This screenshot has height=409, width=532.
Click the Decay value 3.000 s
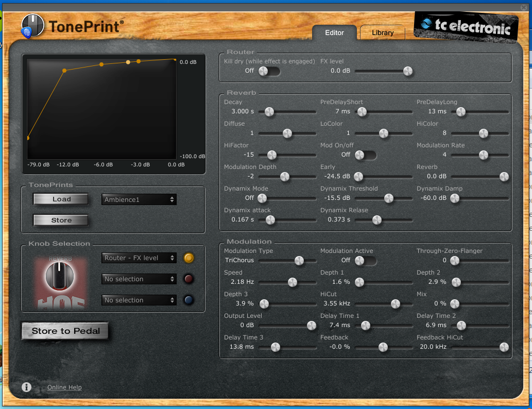[243, 111]
